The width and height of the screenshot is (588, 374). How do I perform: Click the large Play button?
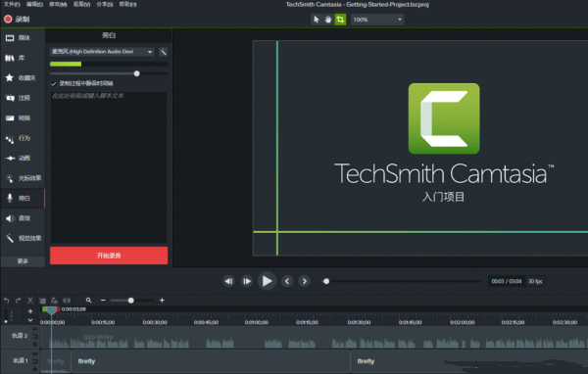[x=267, y=281]
